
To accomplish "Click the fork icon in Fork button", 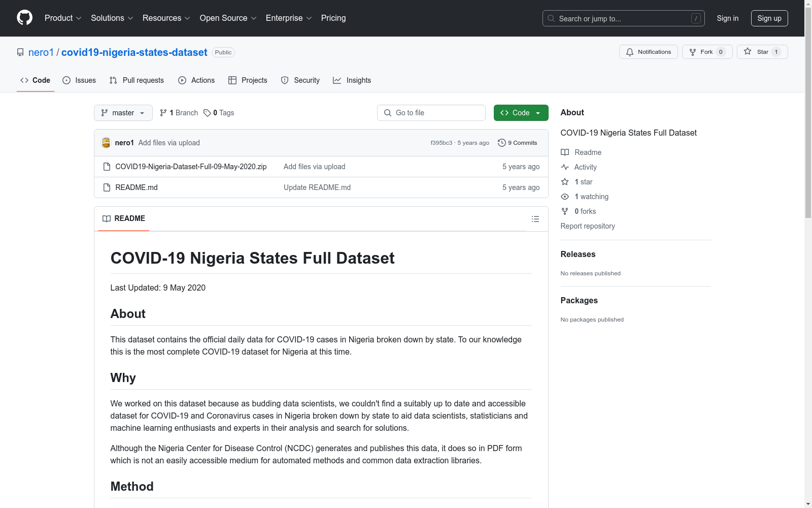I will point(693,52).
